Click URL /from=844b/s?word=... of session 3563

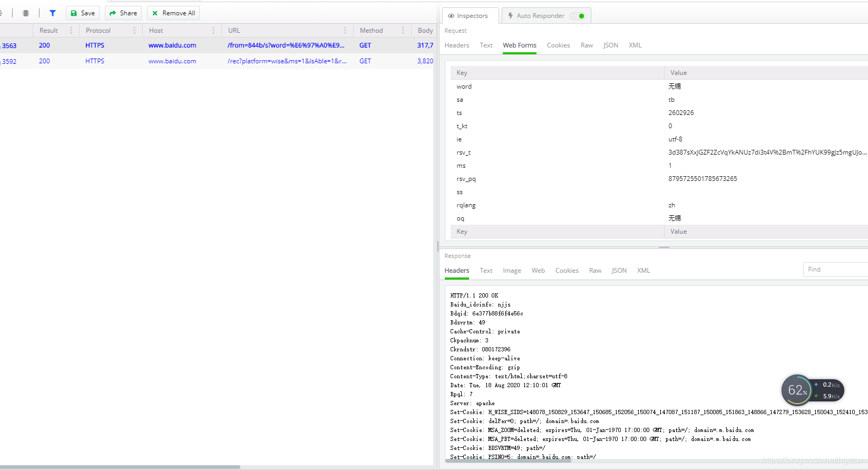click(286, 45)
